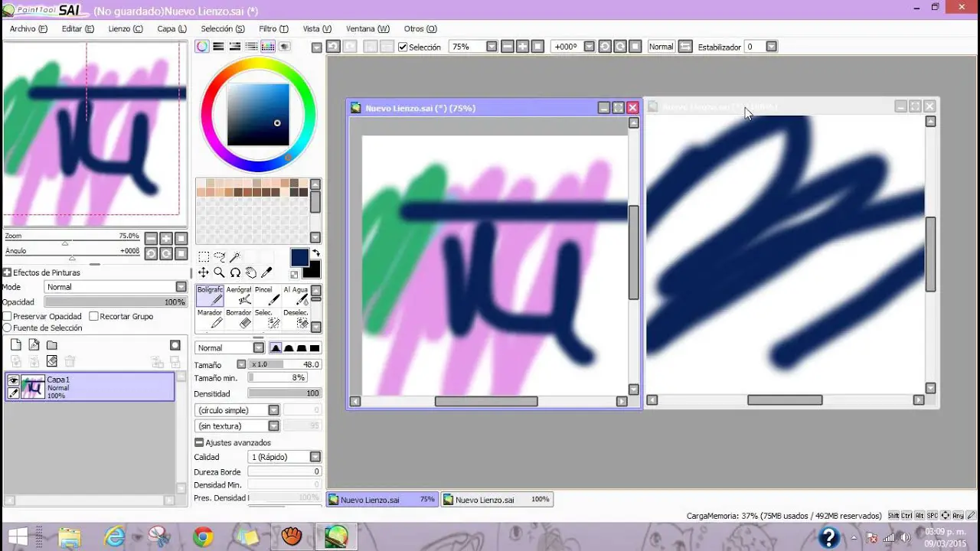Zoom in with navigator plus button
980x551 pixels.
166,239
